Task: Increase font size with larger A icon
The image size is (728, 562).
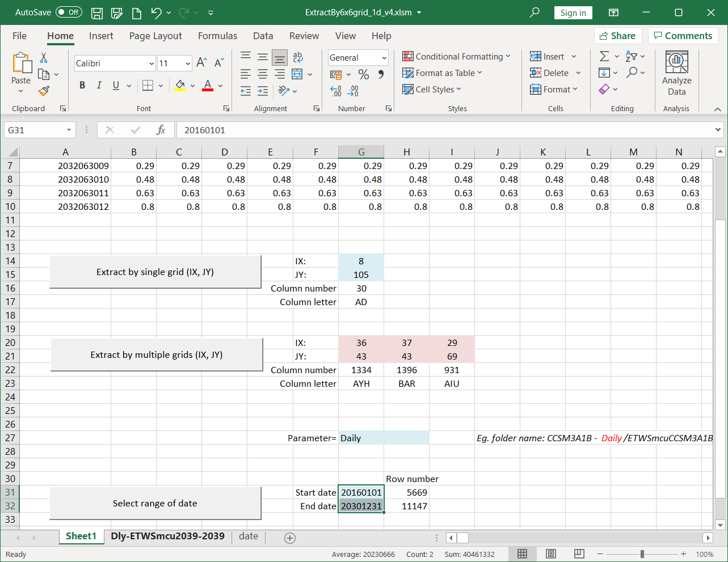Action: 201,63
